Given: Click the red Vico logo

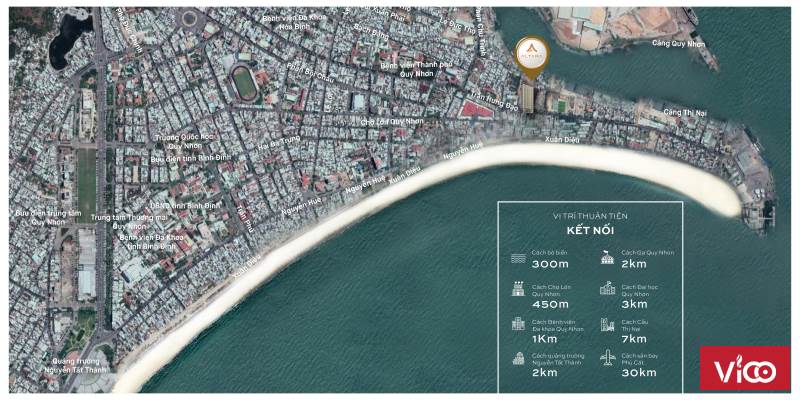Looking at the screenshot, I should point(744,371).
